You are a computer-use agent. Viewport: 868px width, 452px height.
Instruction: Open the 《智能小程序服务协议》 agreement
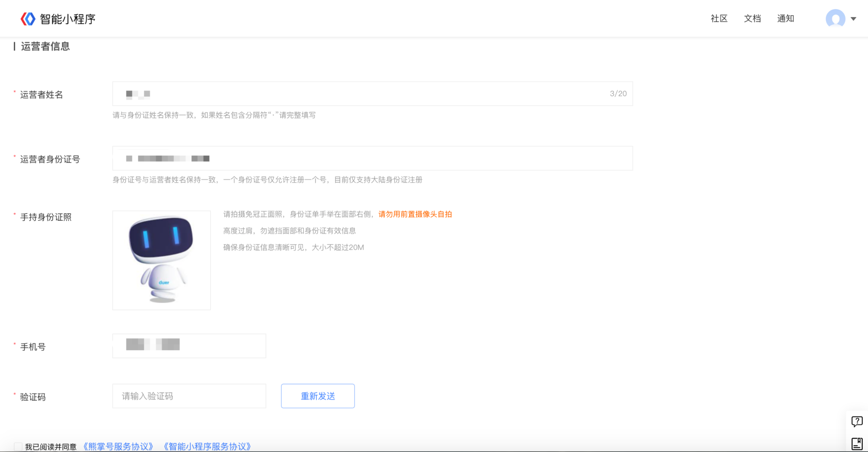pos(207,446)
